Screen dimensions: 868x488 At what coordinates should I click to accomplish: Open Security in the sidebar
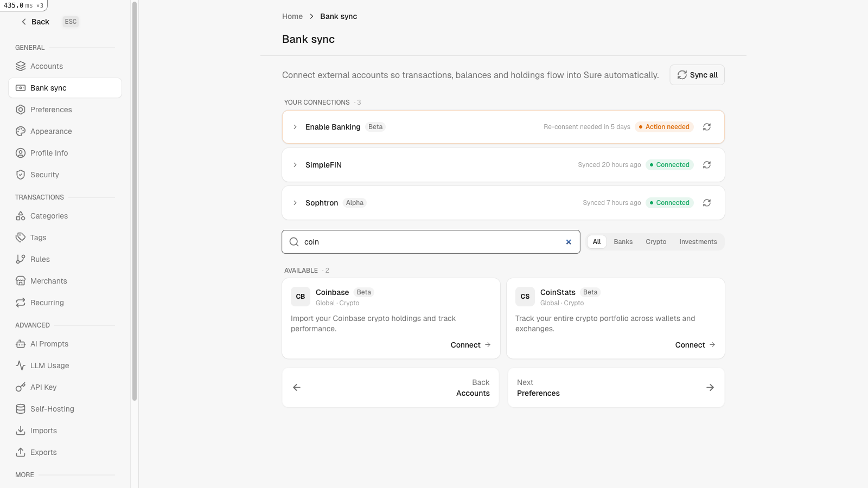65,175
